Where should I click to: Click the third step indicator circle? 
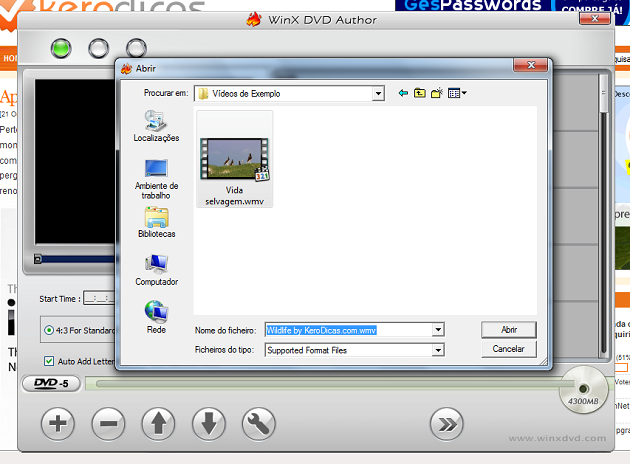[136, 48]
